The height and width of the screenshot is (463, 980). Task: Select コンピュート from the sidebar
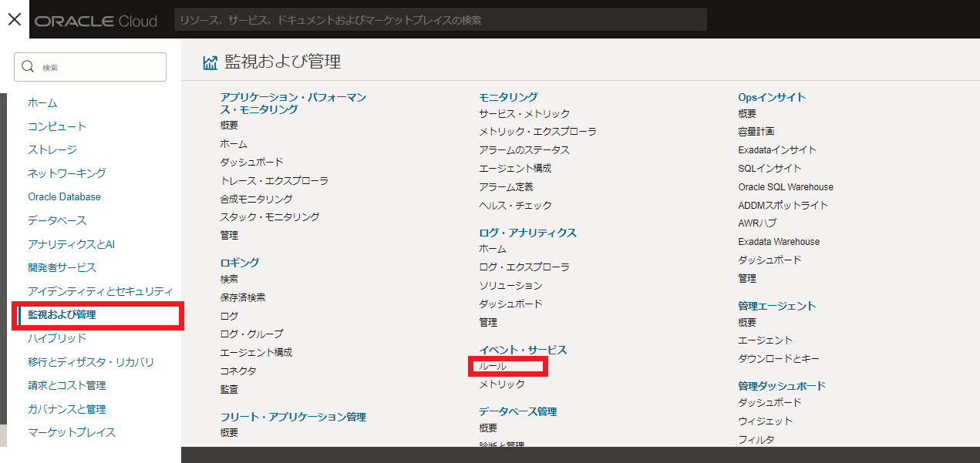click(x=57, y=126)
